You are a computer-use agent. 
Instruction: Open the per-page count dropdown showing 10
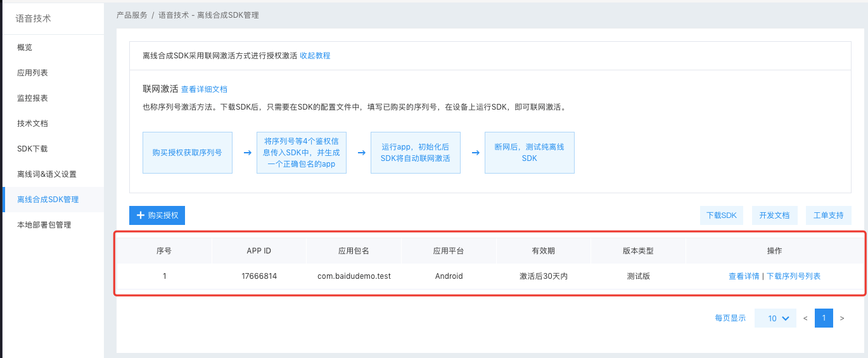[x=775, y=318]
